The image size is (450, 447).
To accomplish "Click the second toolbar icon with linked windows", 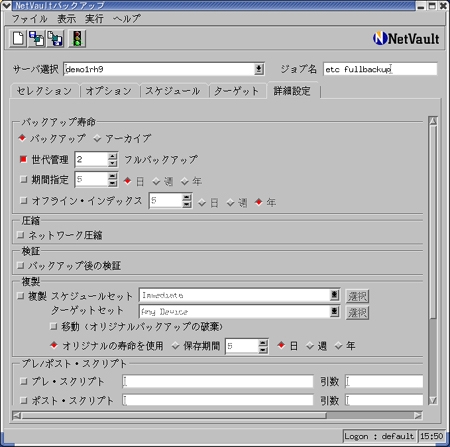I will tap(37, 38).
